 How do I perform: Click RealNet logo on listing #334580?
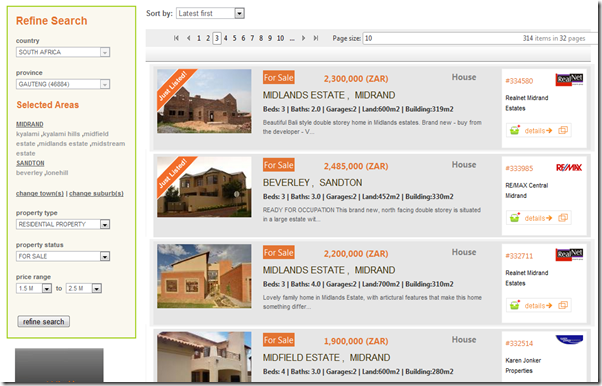[x=569, y=80]
